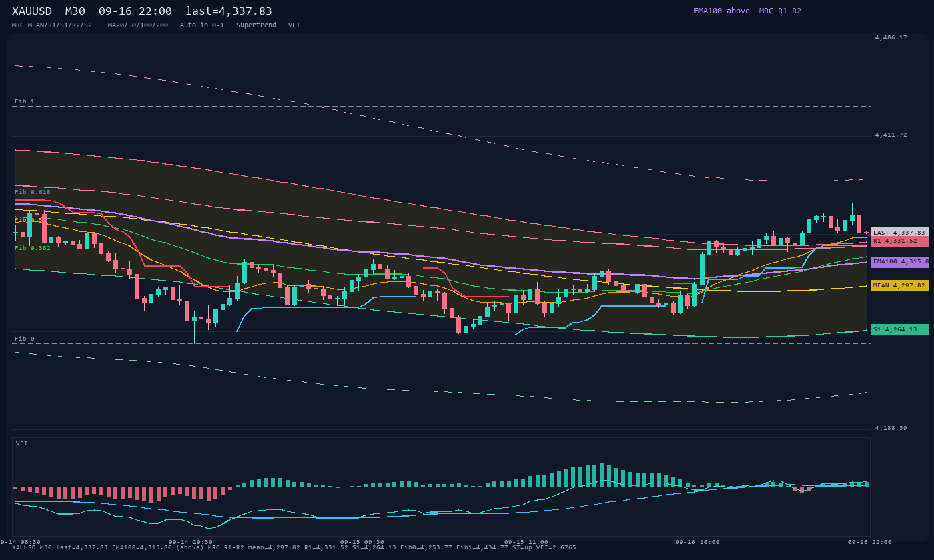This screenshot has height=560, width=934.
Task: Click the 4,188.39 price axis label
Action: tap(891, 428)
